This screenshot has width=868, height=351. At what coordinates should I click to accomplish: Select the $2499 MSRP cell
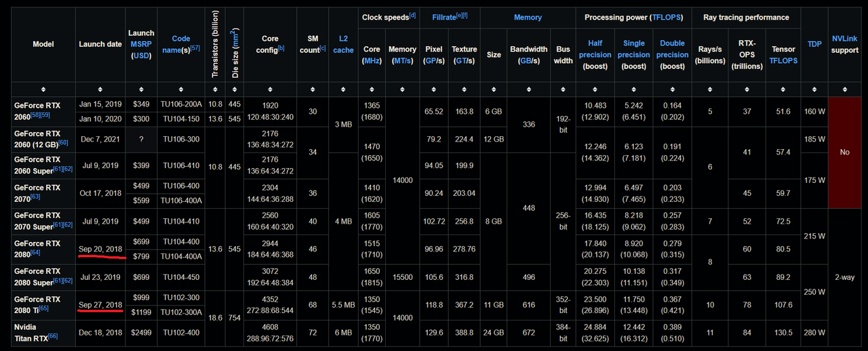click(x=141, y=333)
